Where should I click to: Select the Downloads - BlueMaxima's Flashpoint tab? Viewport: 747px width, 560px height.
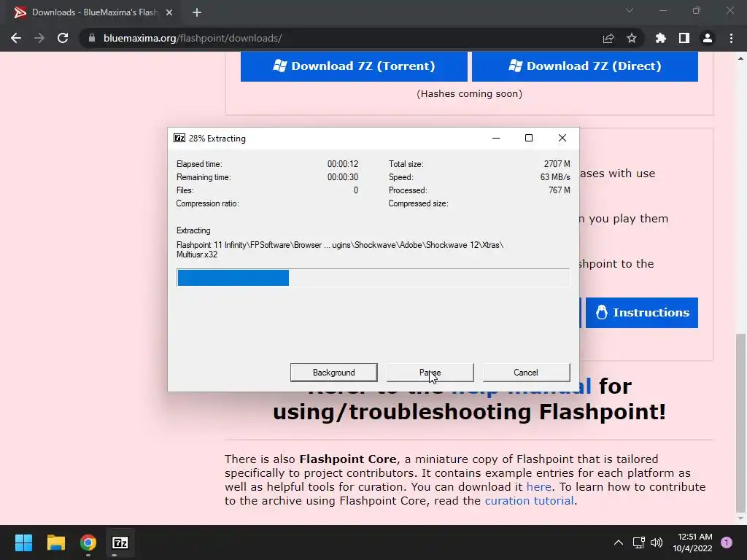94,12
